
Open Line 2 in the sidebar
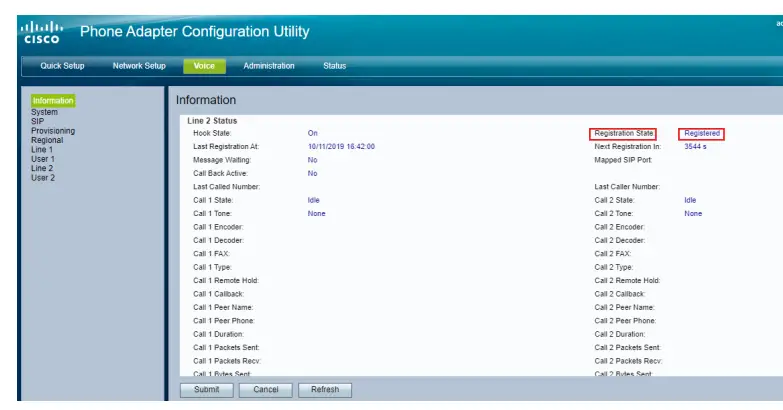tap(42, 168)
